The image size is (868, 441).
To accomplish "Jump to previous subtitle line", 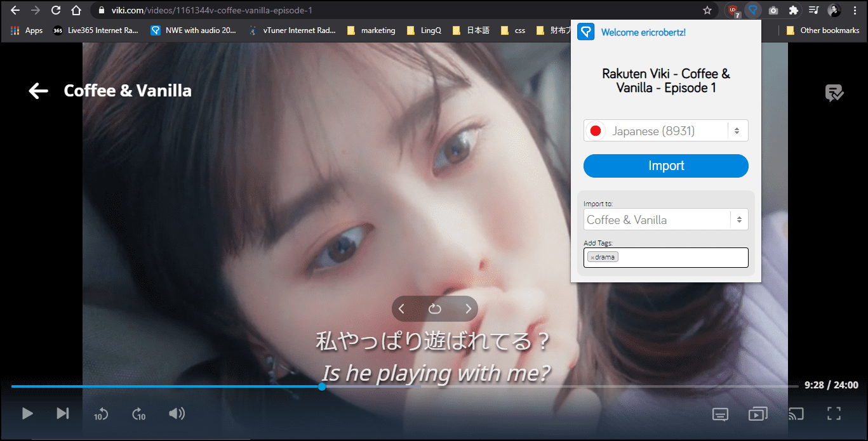I will pyautogui.click(x=402, y=309).
